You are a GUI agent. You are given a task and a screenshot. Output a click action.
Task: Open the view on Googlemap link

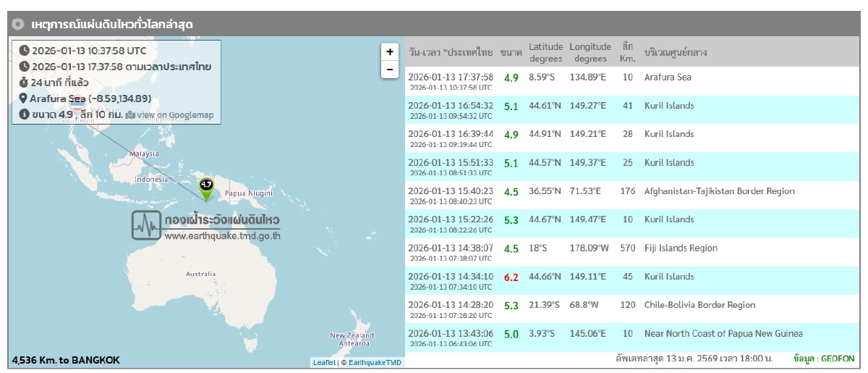click(170, 115)
